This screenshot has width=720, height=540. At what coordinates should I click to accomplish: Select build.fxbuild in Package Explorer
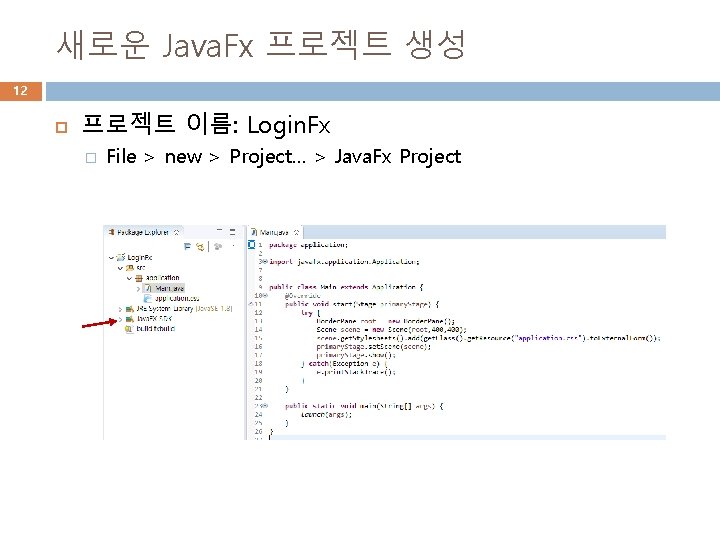click(156, 329)
